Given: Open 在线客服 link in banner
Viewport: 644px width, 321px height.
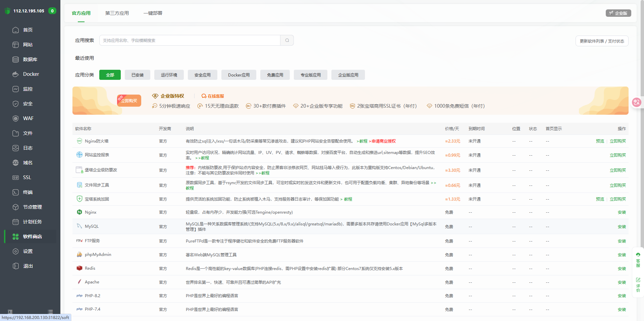Looking at the screenshot, I should (213, 96).
